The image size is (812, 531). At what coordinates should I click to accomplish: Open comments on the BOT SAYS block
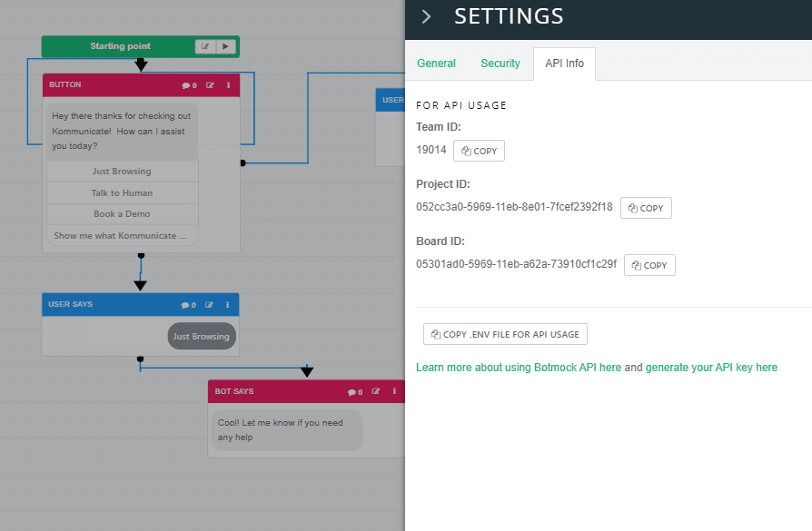[x=355, y=392]
